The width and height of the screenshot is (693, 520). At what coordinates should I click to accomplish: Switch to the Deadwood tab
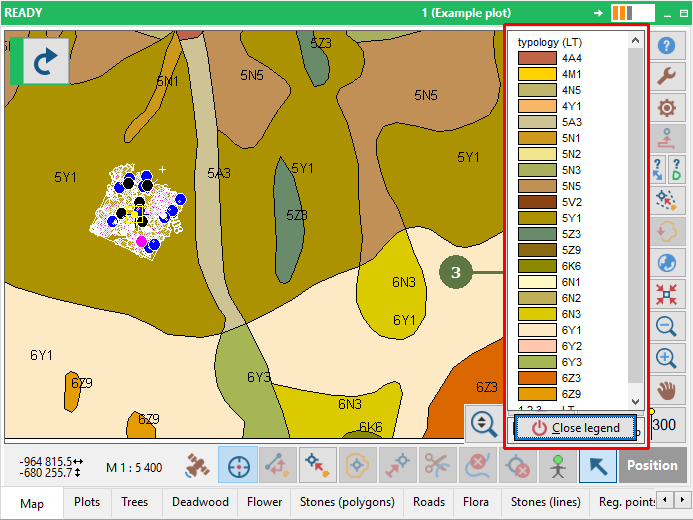coord(200,502)
